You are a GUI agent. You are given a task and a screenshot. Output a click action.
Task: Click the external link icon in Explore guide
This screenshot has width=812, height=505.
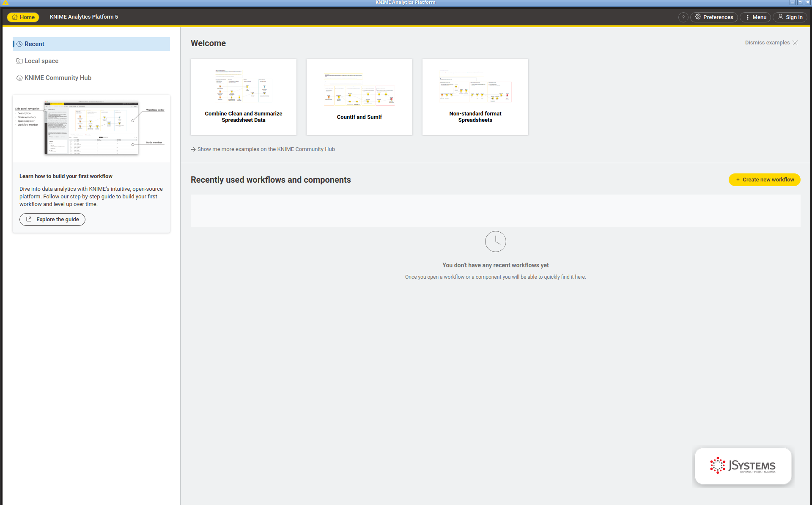coord(29,219)
